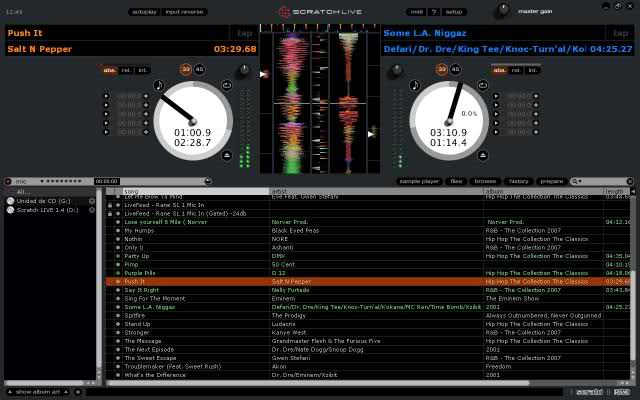Screen dimensions: 640x400
Task: Open the browse panel
Action: (485, 181)
